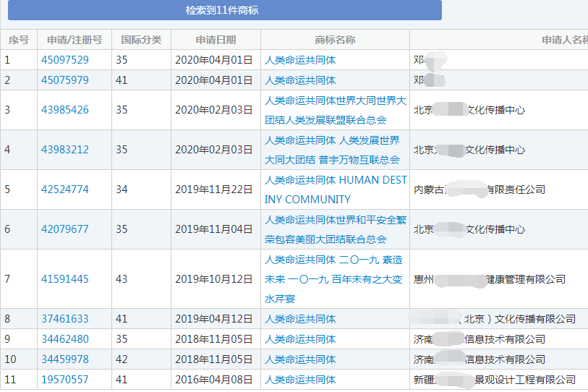Open registration number 42079677
This screenshot has height=392, width=588.
point(65,229)
